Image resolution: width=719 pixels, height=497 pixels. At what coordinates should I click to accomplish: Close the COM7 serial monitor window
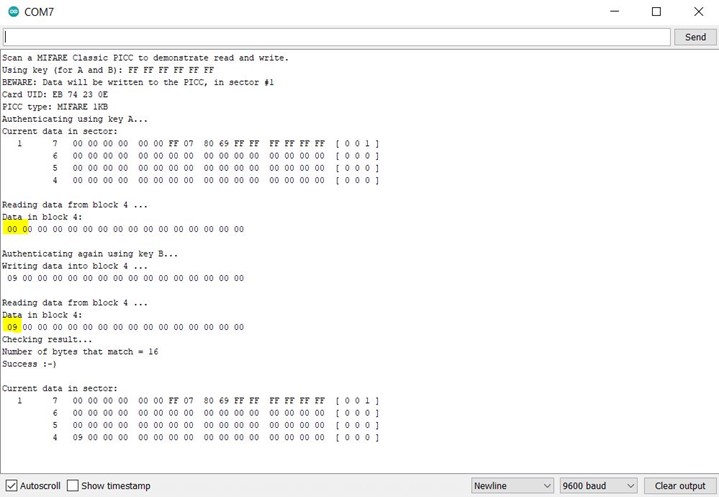(698, 11)
